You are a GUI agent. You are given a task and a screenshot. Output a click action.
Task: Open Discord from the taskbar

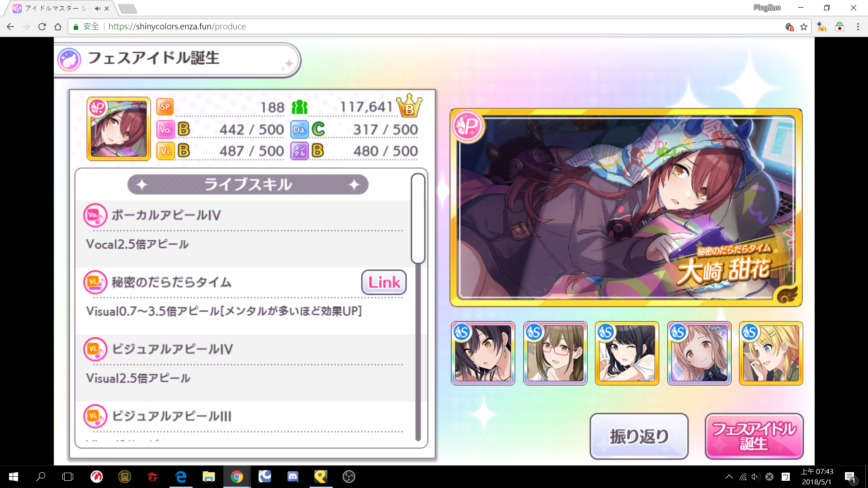click(293, 477)
